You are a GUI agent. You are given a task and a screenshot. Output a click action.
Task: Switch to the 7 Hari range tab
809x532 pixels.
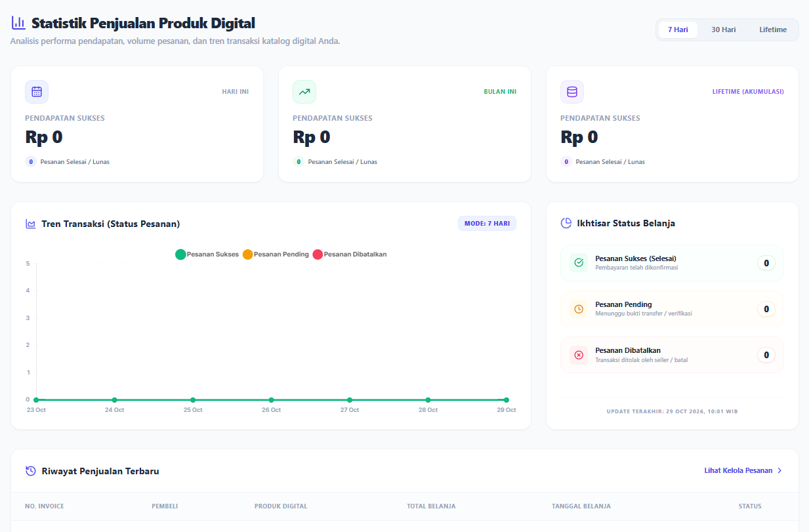[x=678, y=30]
